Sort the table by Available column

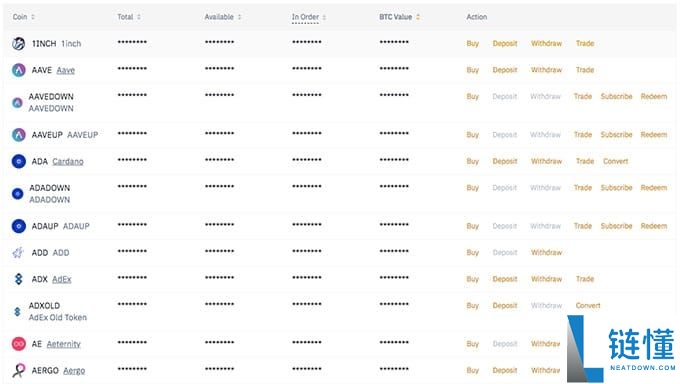pos(222,16)
